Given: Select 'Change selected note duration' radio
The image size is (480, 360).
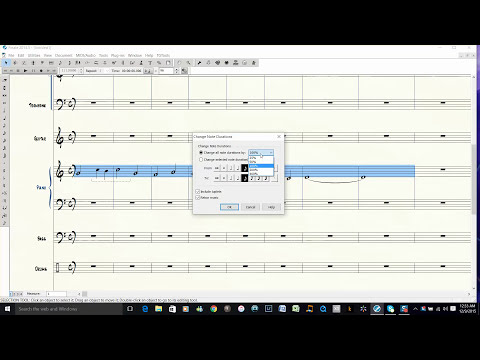Looking at the screenshot, I should pos(201,160).
